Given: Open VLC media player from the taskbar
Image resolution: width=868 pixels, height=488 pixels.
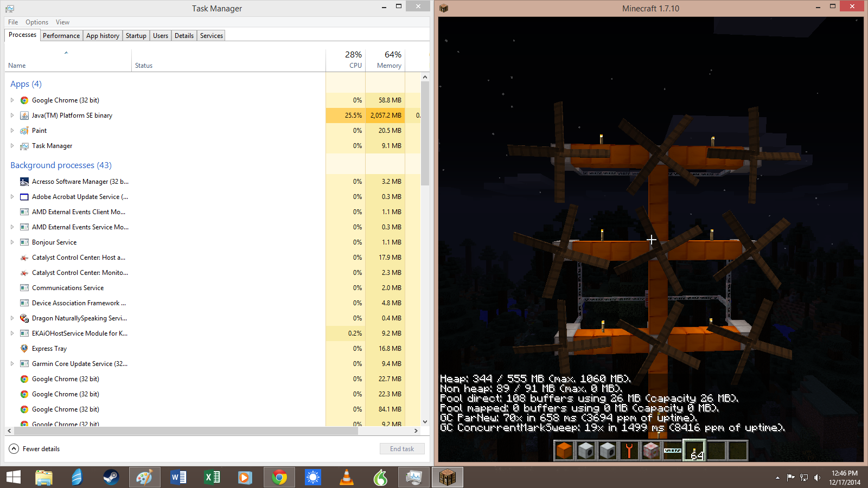Looking at the screenshot, I should (x=346, y=477).
